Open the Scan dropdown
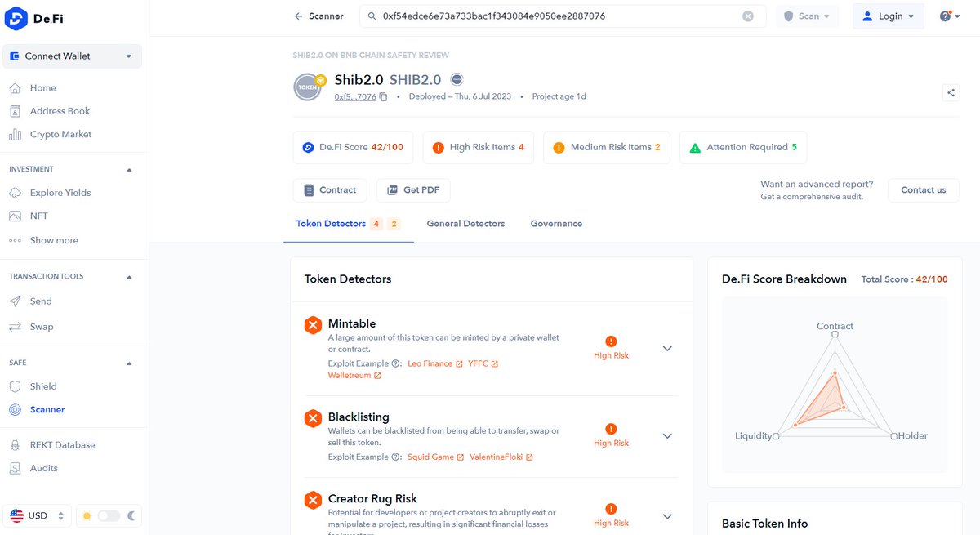Viewport: 980px width, 535px height. coord(807,16)
